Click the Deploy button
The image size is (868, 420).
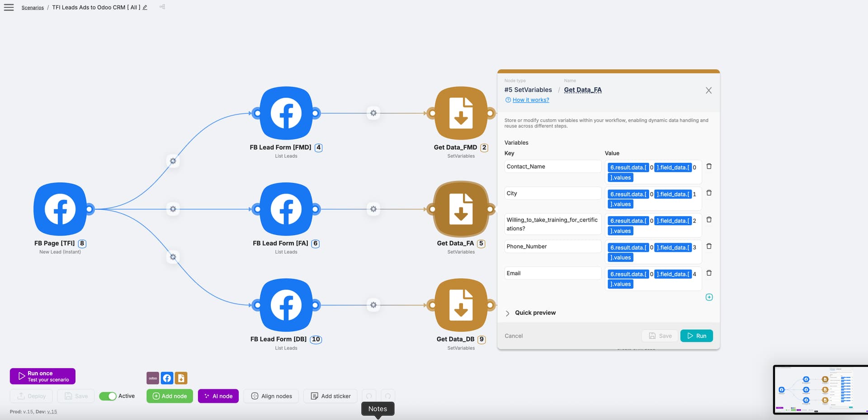click(x=31, y=396)
